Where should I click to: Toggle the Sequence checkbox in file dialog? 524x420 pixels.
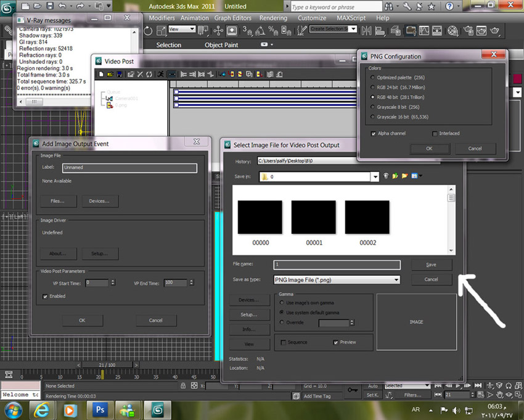[x=284, y=342]
